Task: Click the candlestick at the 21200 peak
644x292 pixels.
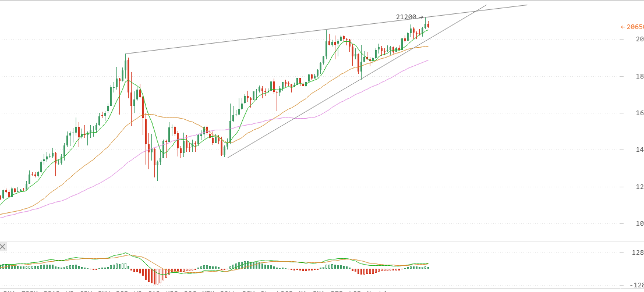Action: [x=426, y=23]
